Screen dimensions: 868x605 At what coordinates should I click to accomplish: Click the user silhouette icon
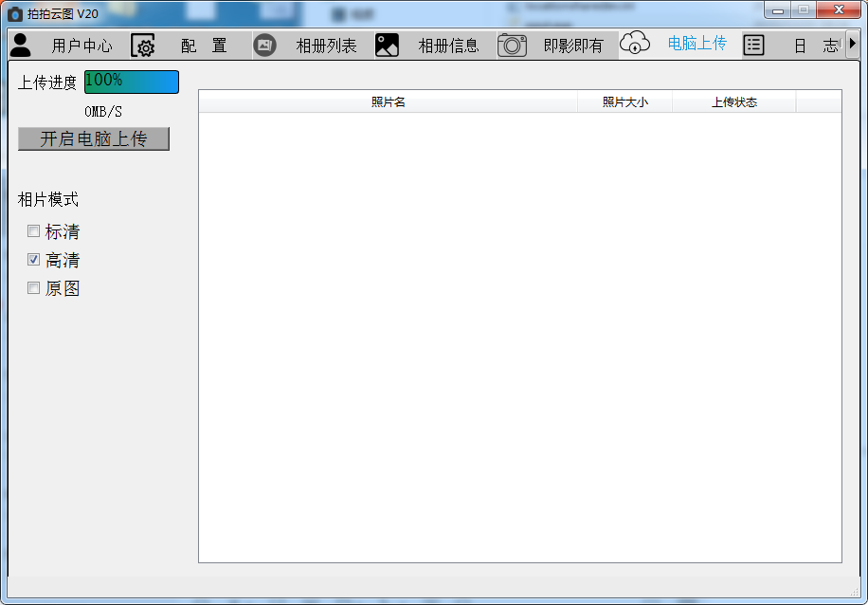(21, 45)
